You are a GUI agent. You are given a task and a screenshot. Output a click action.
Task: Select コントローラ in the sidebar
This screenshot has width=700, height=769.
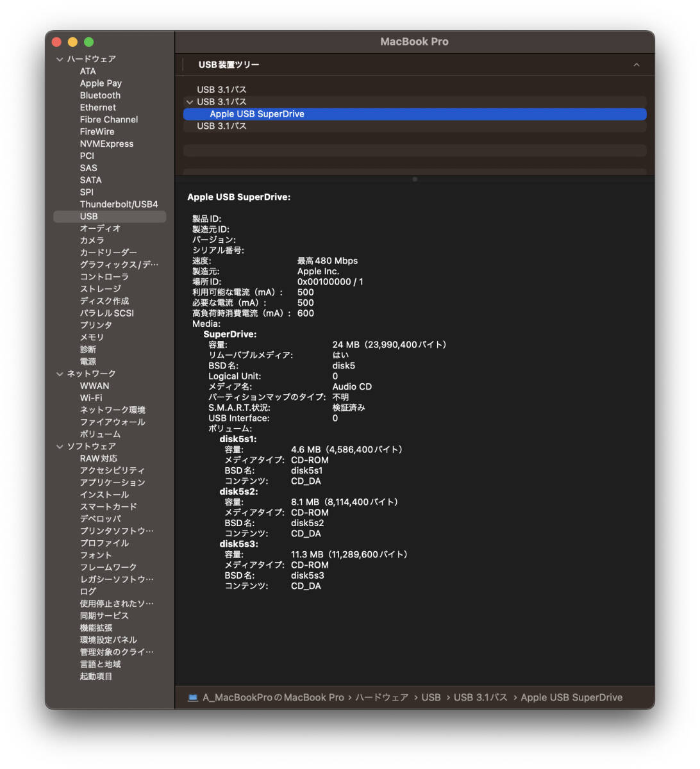[104, 277]
